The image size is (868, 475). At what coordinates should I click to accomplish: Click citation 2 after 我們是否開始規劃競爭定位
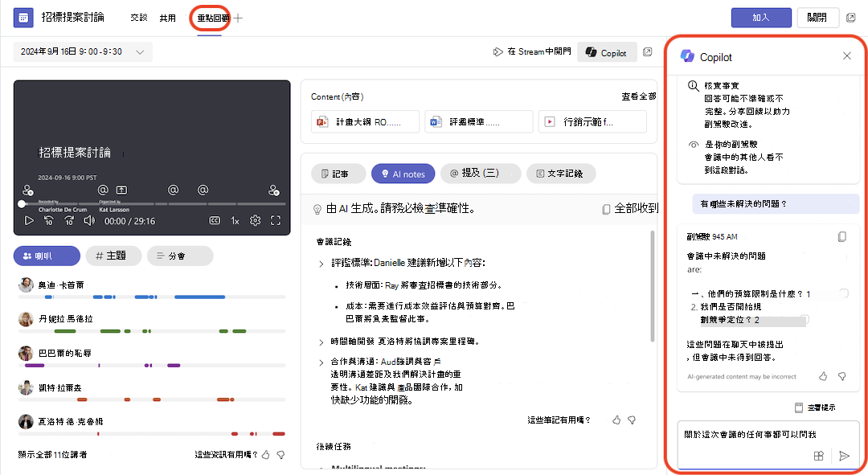pyautogui.click(x=757, y=319)
